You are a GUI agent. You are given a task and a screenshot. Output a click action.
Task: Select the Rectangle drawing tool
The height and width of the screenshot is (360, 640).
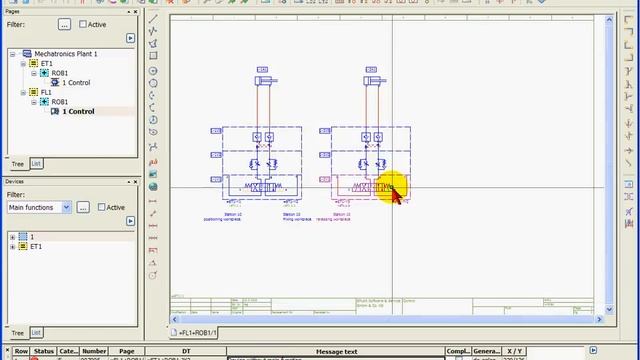tap(153, 56)
